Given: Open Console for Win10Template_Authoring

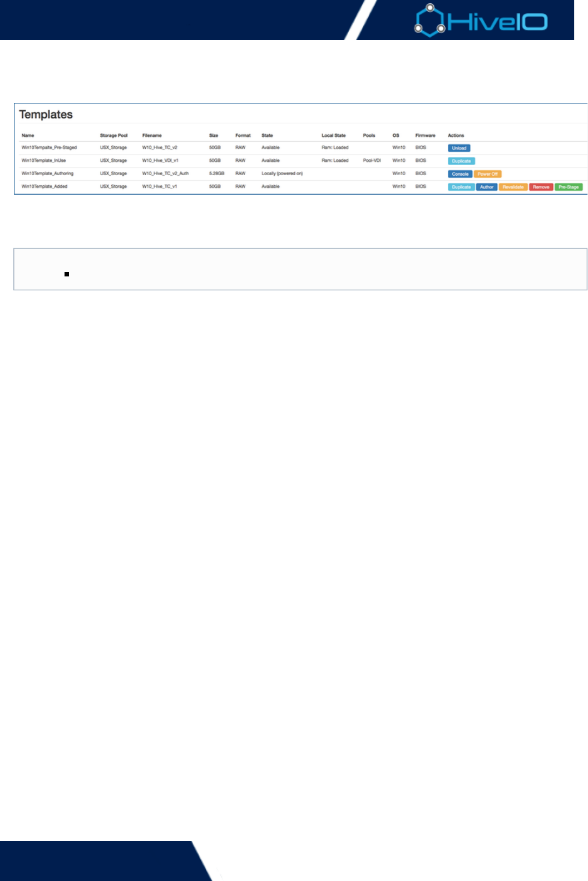Looking at the screenshot, I should point(460,174).
